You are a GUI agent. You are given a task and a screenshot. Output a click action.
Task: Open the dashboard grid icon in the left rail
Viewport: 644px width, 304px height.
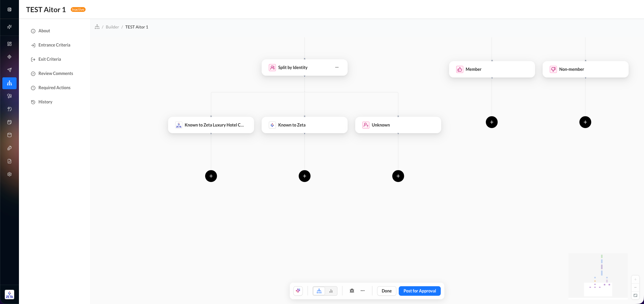(x=9, y=44)
